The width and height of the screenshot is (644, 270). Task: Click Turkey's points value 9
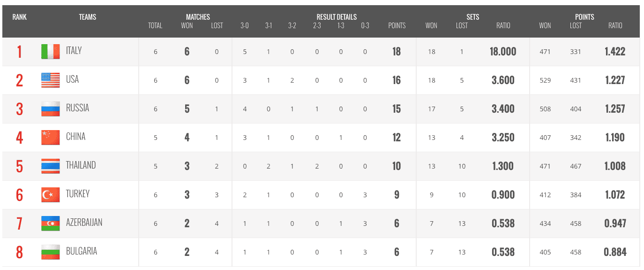(397, 195)
